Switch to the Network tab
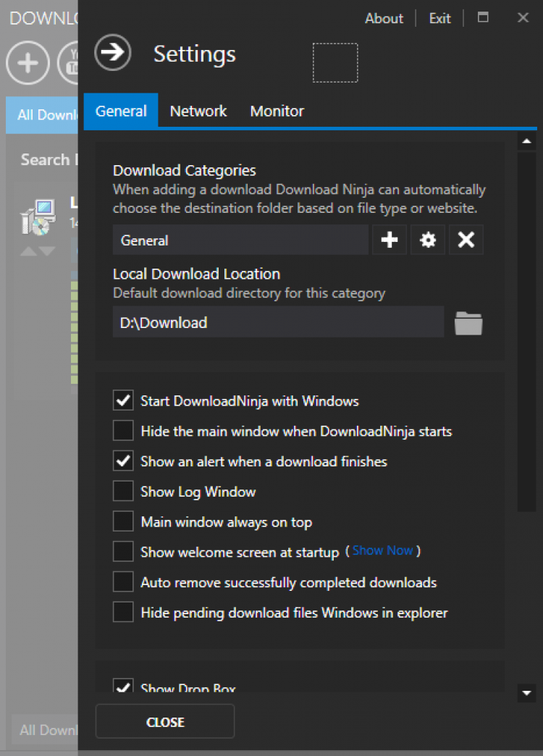Screen dimensions: 543x756 pos(198,112)
